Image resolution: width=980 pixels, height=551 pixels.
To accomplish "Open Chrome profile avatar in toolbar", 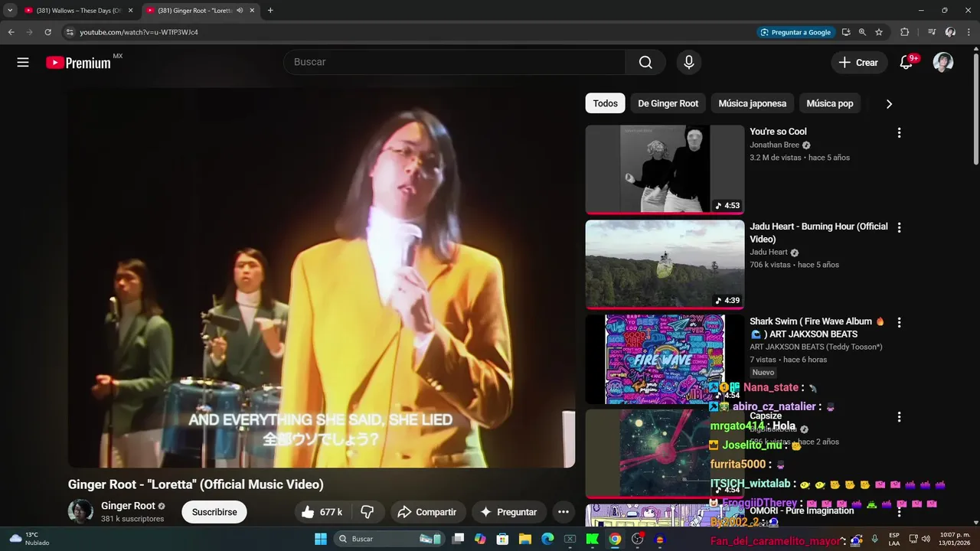I will tap(950, 32).
